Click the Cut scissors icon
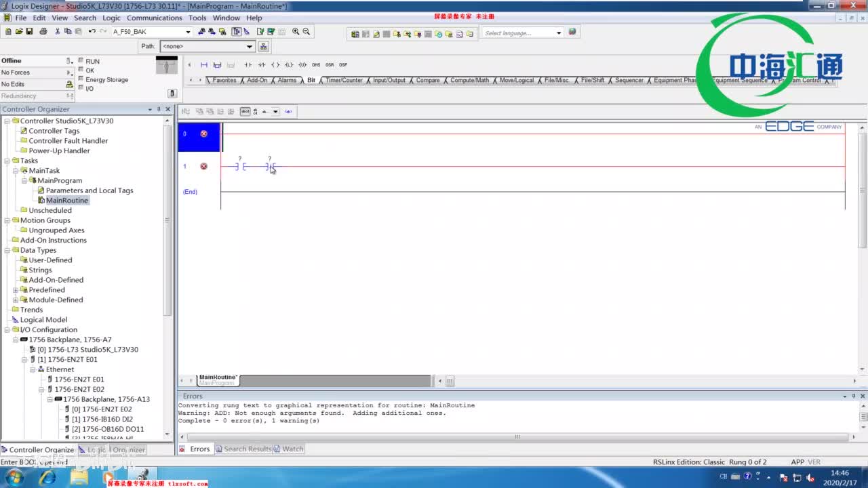This screenshot has width=868, height=488. [x=58, y=31]
